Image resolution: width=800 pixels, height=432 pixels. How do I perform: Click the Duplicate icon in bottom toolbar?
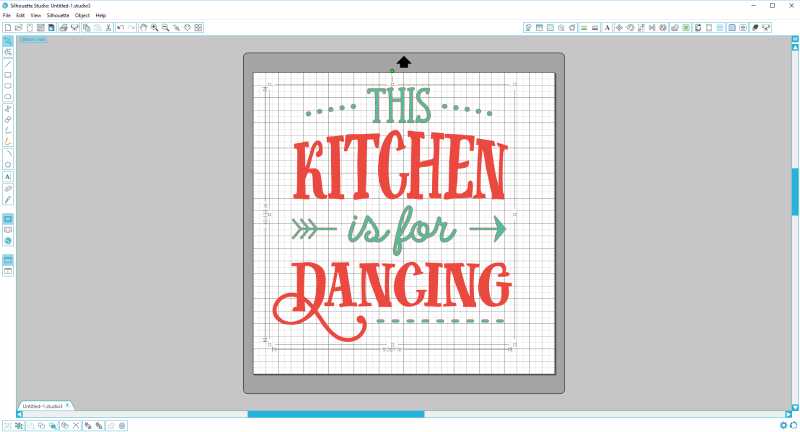[65, 425]
